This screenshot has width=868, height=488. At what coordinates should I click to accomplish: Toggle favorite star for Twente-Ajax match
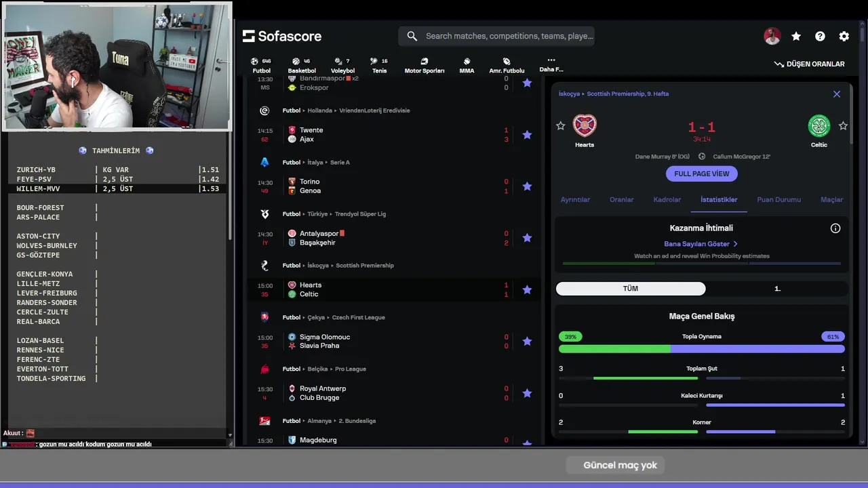point(527,134)
